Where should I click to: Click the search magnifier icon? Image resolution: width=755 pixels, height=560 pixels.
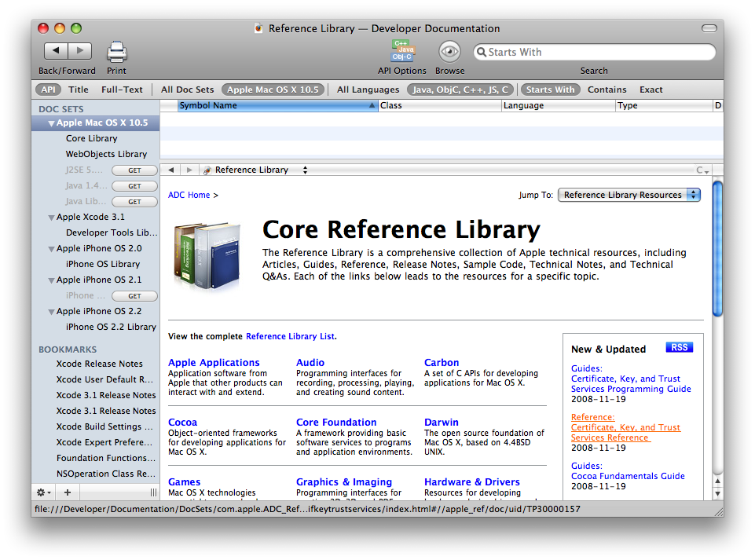(481, 52)
